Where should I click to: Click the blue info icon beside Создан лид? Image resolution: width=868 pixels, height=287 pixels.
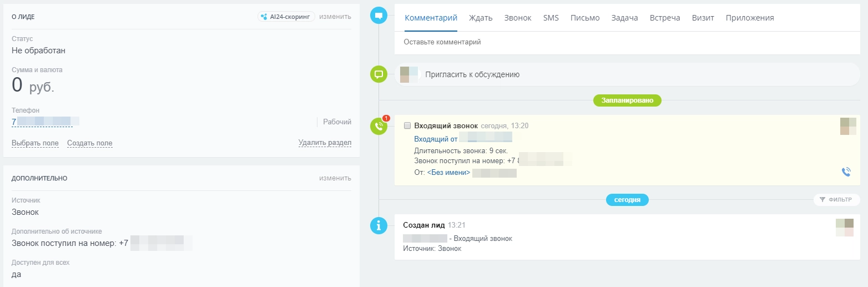click(379, 225)
